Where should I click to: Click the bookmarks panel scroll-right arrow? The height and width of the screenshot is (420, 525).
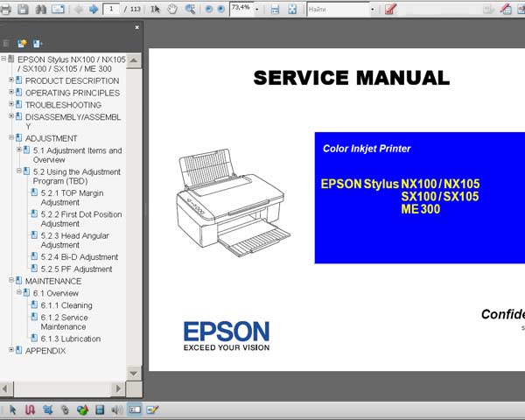pos(118,388)
